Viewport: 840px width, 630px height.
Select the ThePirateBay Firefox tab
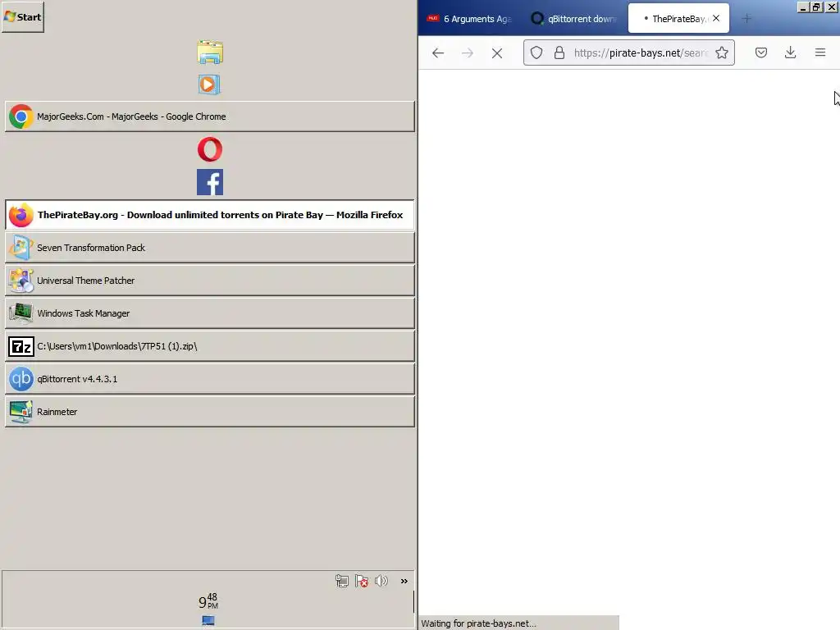pyautogui.click(x=678, y=19)
